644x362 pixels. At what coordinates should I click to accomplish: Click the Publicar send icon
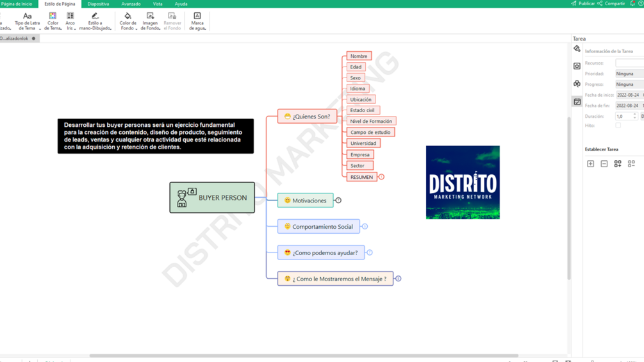point(574,3)
